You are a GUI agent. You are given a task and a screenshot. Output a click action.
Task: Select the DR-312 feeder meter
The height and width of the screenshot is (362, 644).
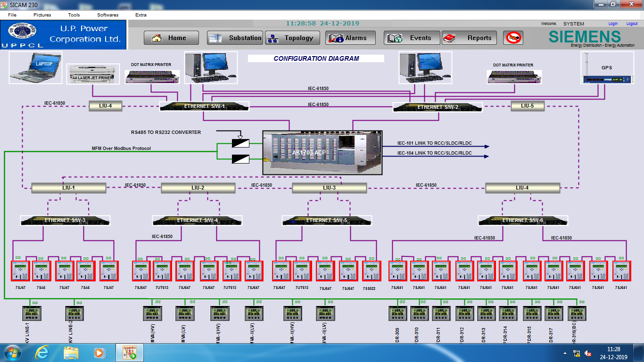pos(465,314)
